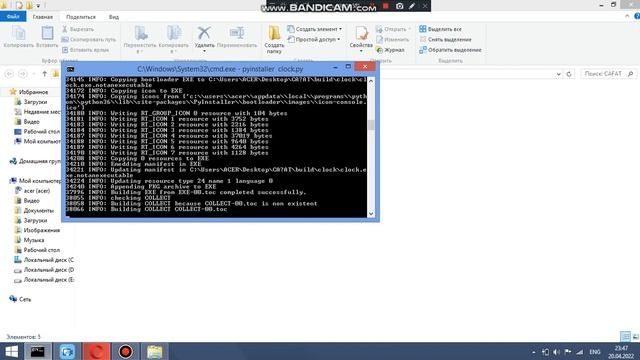
Task: Click Скопировать путь in ribbon
Action: click(x=89, y=40)
